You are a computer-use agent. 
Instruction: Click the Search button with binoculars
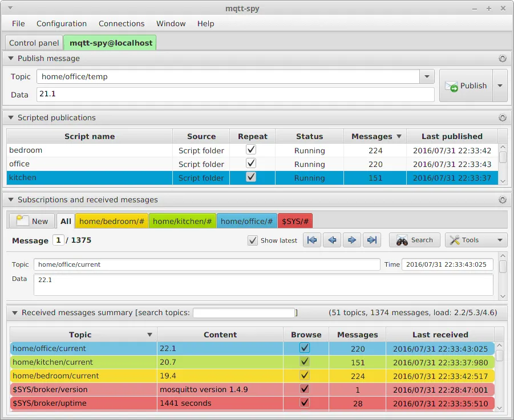[415, 240]
